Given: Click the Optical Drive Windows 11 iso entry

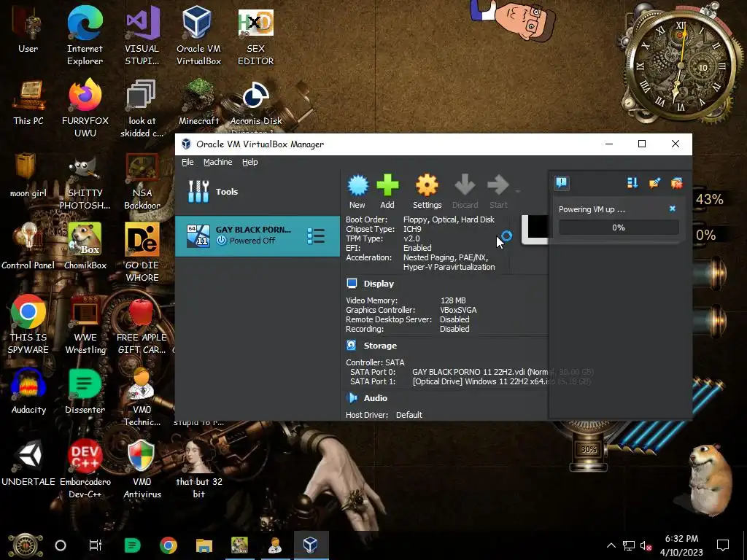Looking at the screenshot, I should tap(501, 381).
